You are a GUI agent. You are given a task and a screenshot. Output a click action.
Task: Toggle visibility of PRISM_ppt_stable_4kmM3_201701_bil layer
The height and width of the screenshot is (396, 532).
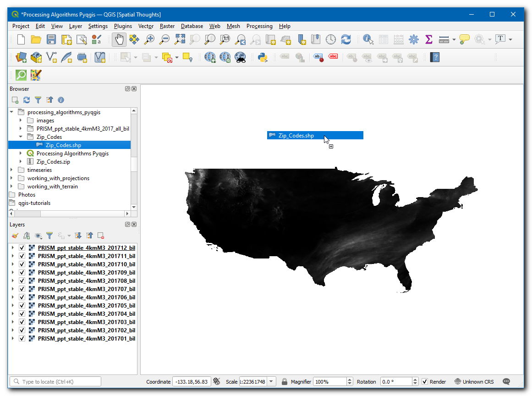pos(22,339)
